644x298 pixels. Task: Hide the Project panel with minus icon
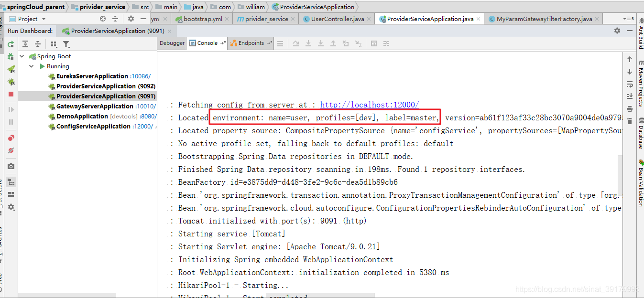pos(143,19)
